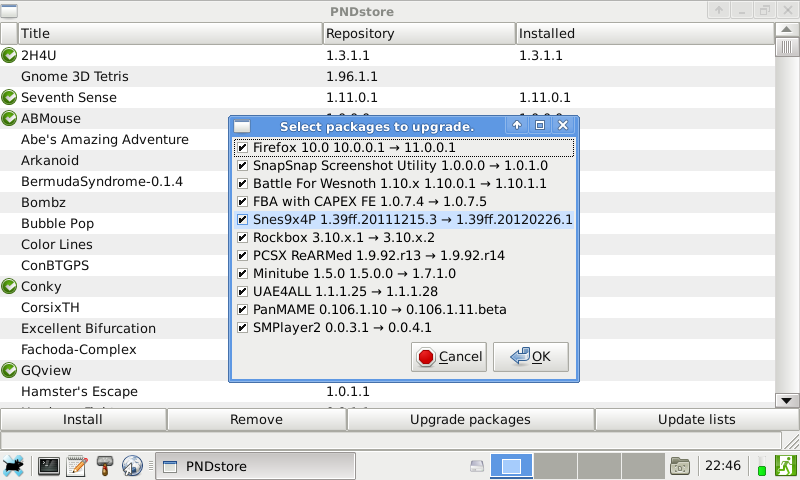Click the green checkmark icon beside 2H4U
This screenshot has width=800, height=480.
pos(10,55)
